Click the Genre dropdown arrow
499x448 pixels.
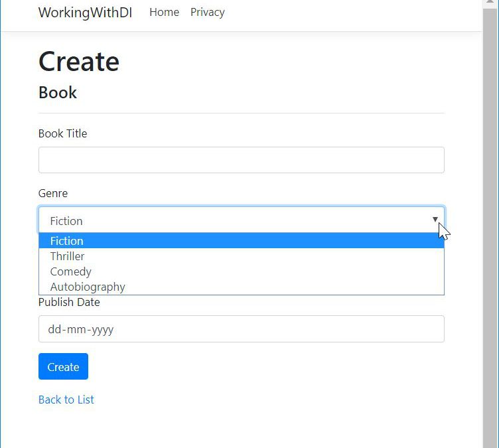point(435,220)
